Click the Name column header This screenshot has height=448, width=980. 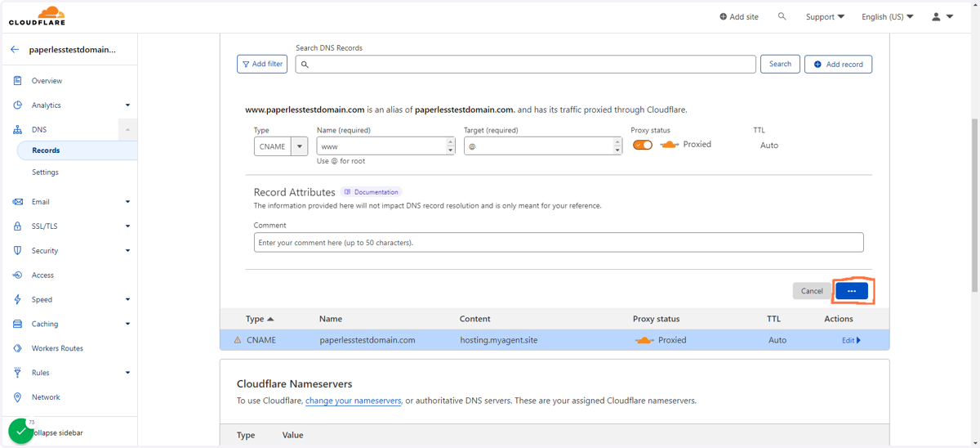coord(331,319)
